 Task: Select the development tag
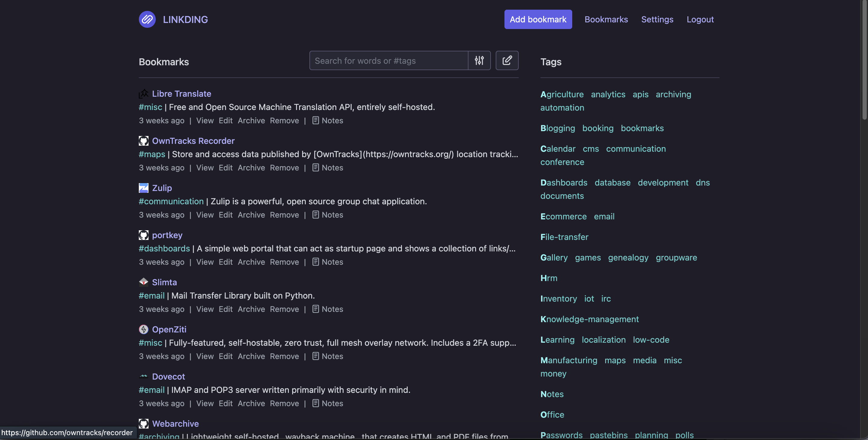point(663,183)
